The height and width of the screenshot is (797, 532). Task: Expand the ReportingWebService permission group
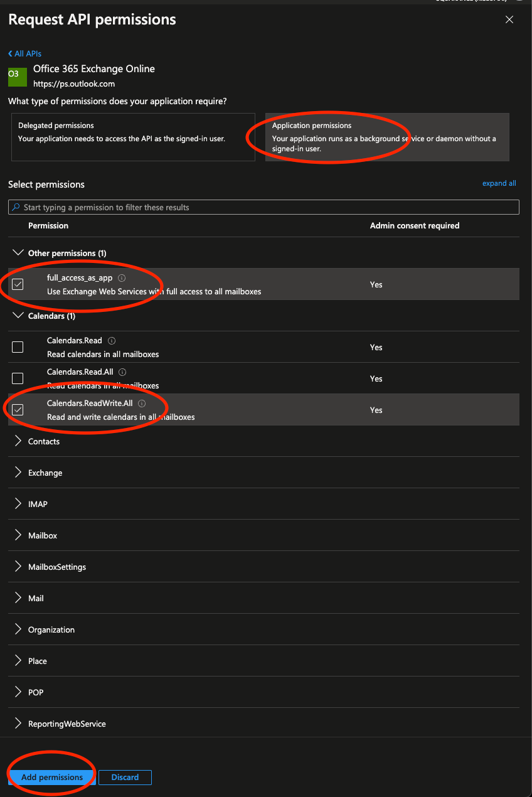tap(18, 723)
